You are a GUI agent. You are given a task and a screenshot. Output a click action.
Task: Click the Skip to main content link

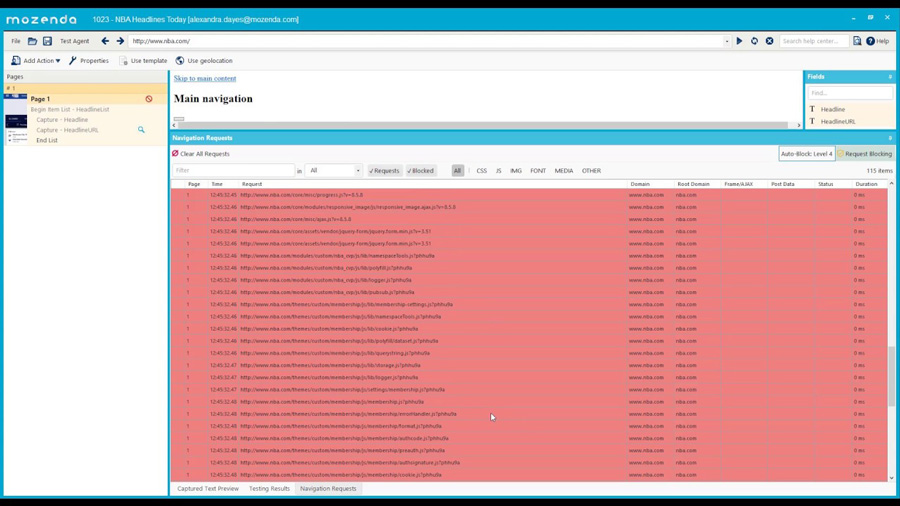(205, 79)
